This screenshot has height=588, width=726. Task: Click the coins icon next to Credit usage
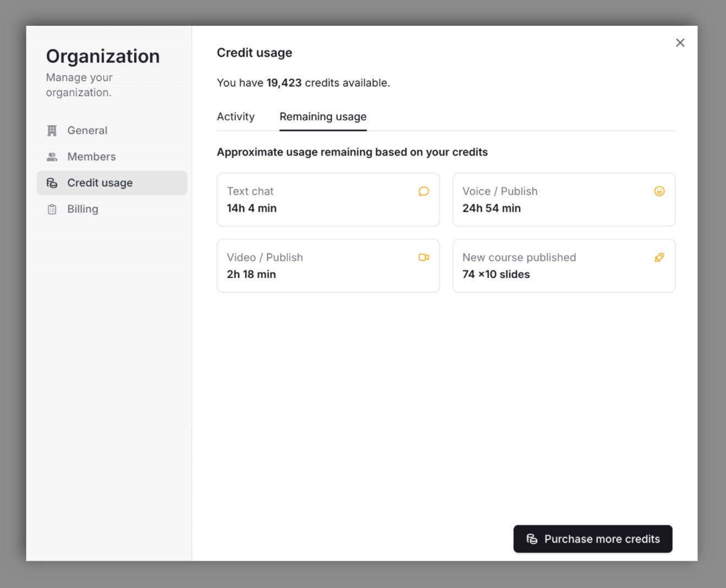point(52,182)
